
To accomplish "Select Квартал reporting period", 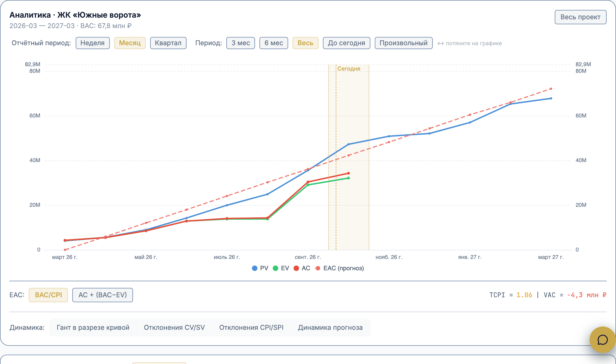I will 168,43.
